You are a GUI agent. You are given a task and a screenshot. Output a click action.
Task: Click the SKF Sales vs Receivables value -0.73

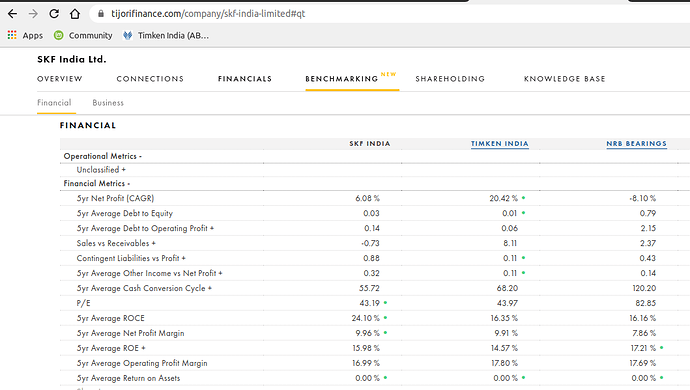coord(370,243)
